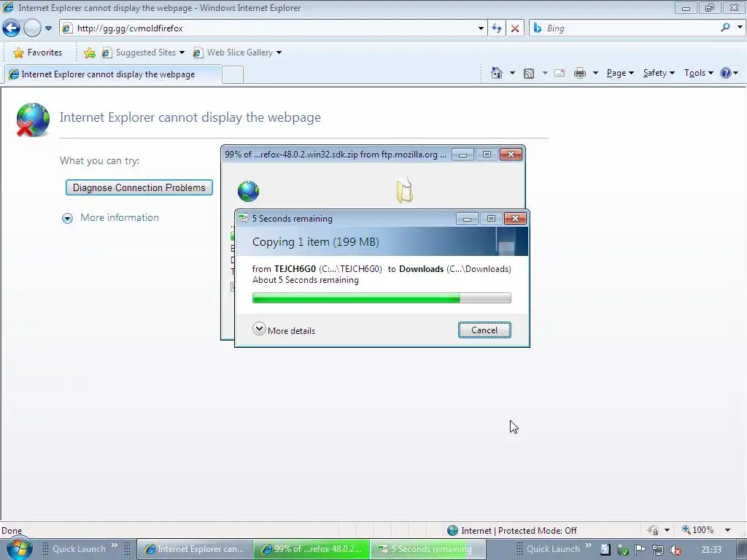
Task: Click the 21:33 taskbar clock
Action: pyautogui.click(x=711, y=550)
